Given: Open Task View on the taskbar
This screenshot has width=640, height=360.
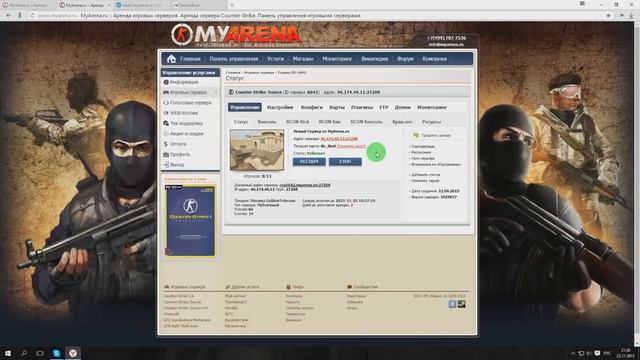Looking at the screenshot, I should 40,353.
